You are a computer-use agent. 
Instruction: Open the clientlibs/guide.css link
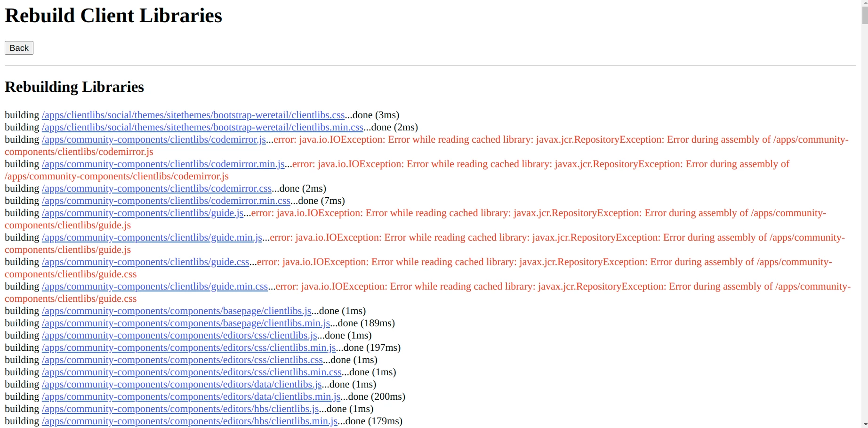(x=145, y=262)
